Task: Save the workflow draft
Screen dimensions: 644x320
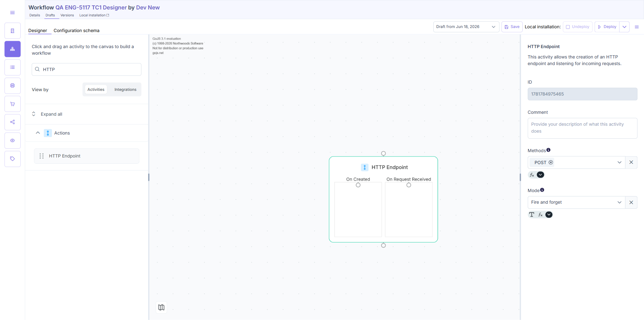Action: pos(512,27)
